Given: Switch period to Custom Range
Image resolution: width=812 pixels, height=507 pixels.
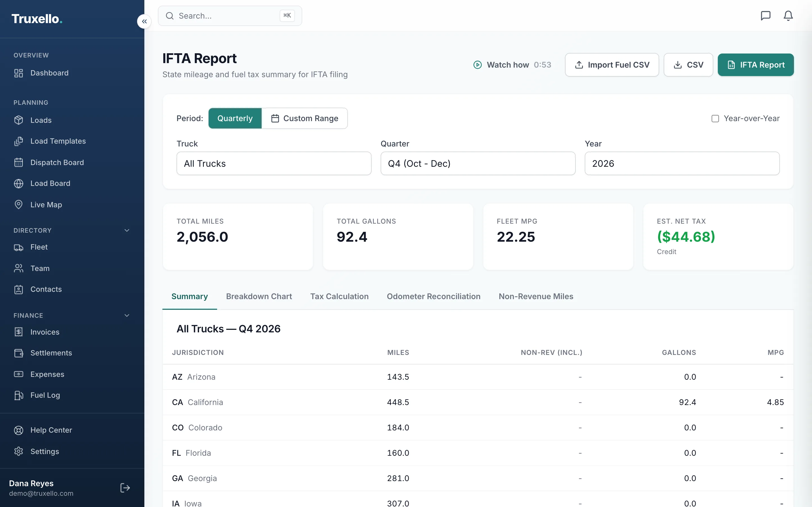Looking at the screenshot, I should point(304,118).
